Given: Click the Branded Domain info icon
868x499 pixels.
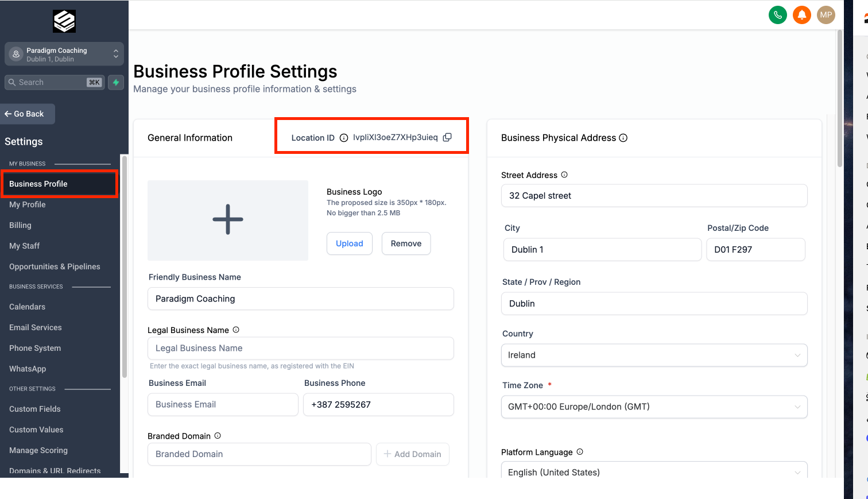Looking at the screenshot, I should 218,435.
